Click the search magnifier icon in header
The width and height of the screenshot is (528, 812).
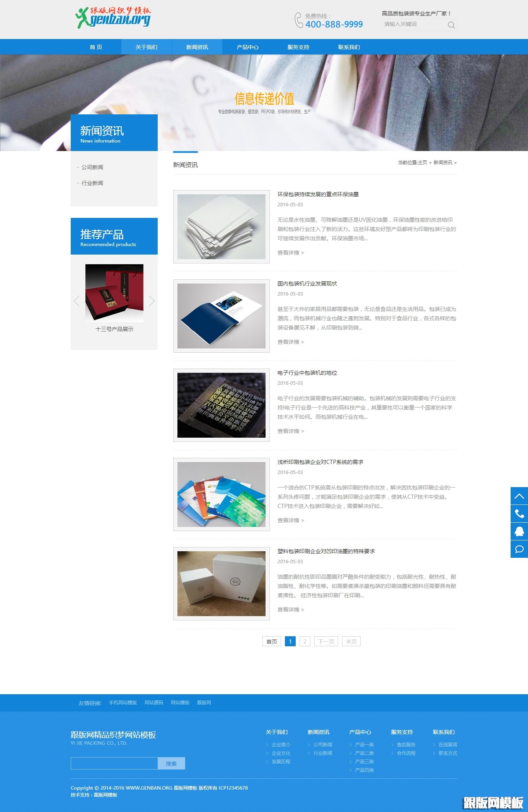451,25
